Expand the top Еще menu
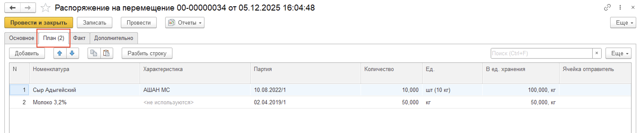644x133 pixels. click(x=623, y=23)
